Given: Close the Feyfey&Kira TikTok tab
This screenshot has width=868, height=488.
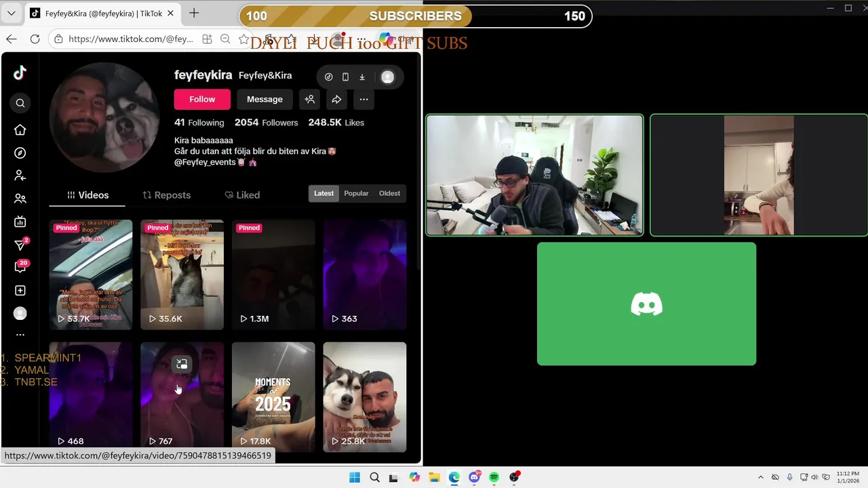Looking at the screenshot, I should click(x=170, y=13).
